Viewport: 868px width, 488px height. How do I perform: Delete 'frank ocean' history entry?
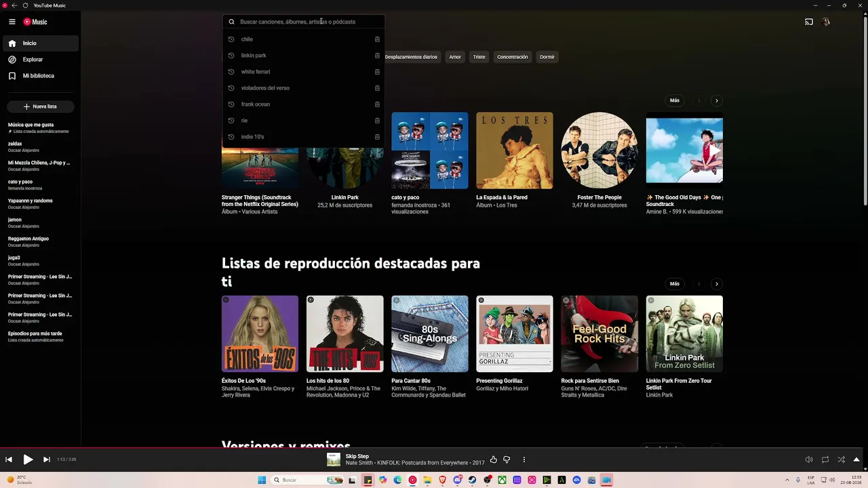coord(377,104)
